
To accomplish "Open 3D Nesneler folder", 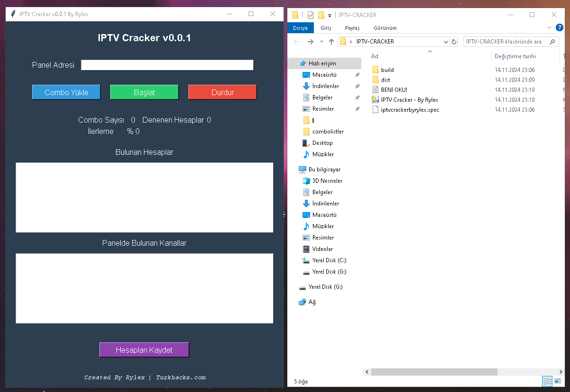I will tap(327, 181).
